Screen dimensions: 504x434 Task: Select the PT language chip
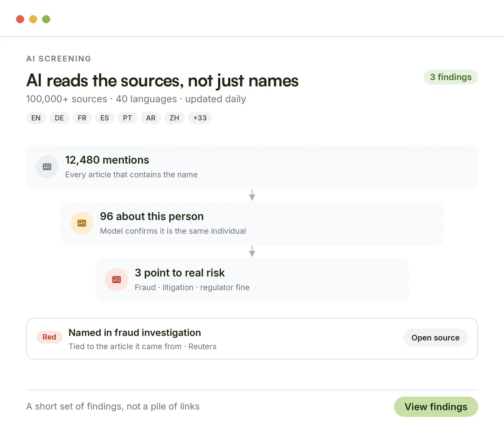[127, 118]
